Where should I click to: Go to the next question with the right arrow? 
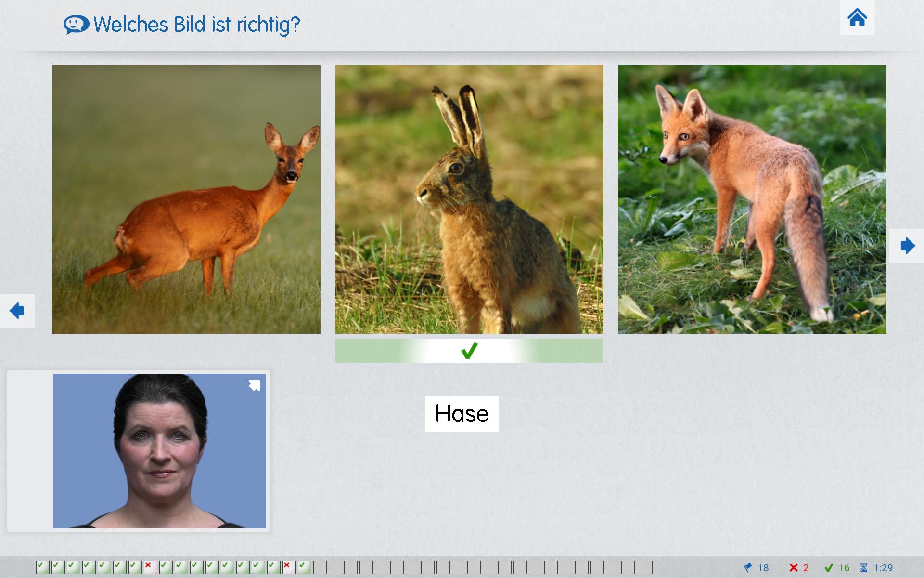click(x=907, y=246)
